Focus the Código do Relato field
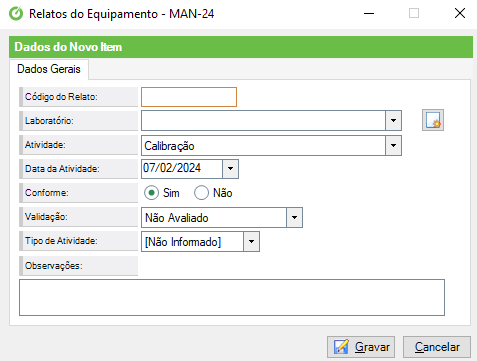The height and width of the screenshot is (361, 477). click(x=189, y=97)
